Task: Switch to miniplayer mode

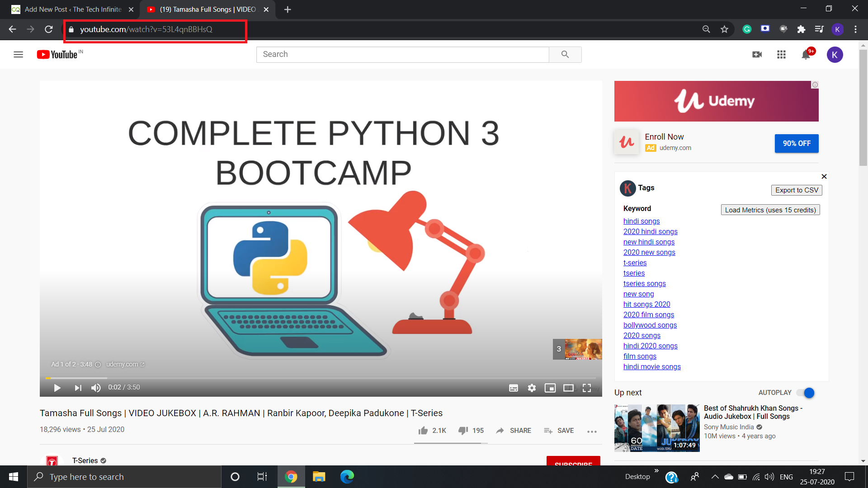Action: point(550,388)
